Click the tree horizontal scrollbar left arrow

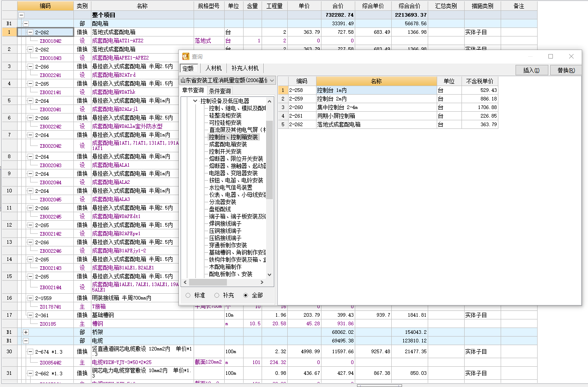click(184, 282)
